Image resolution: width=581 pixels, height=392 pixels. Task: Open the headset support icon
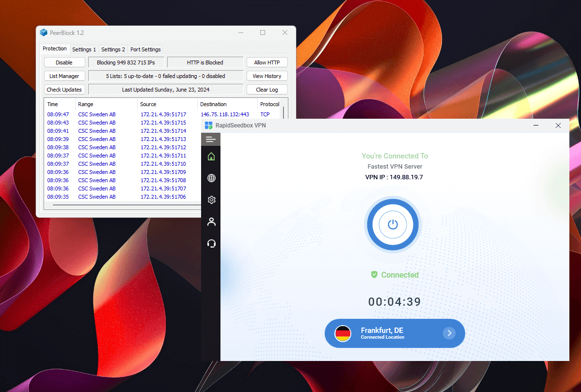[211, 243]
